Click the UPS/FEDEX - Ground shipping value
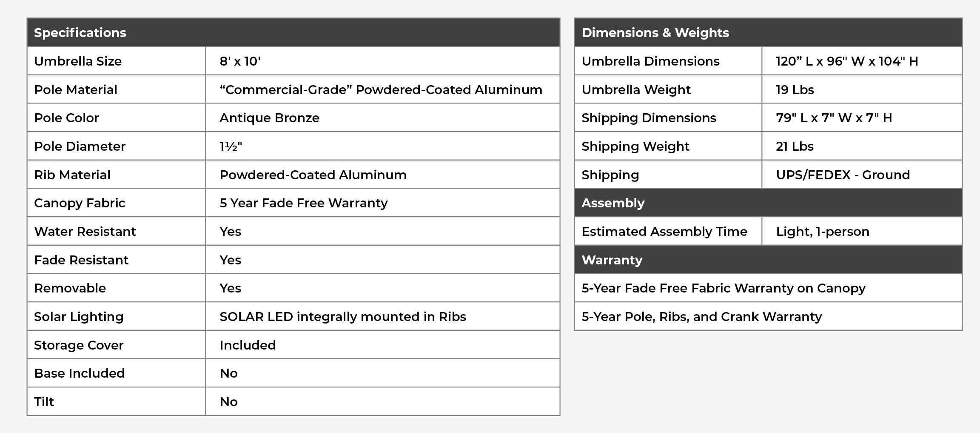The image size is (980, 433). tap(843, 175)
